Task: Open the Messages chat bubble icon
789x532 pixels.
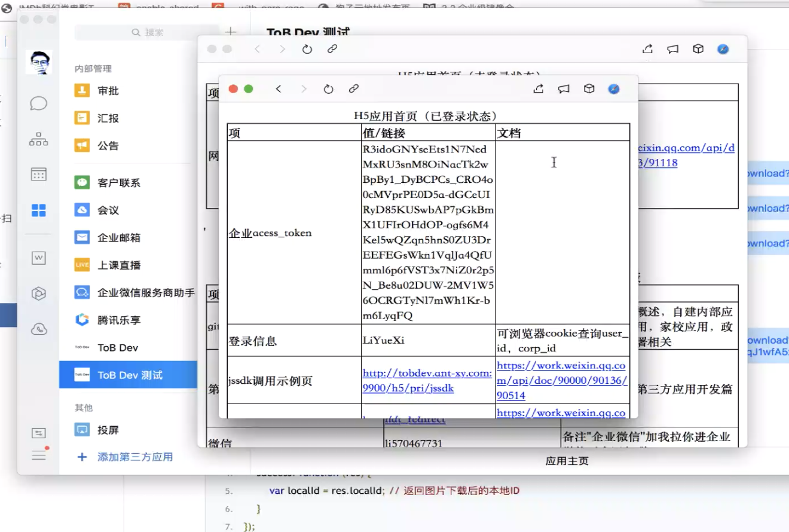Action: pyautogui.click(x=39, y=104)
